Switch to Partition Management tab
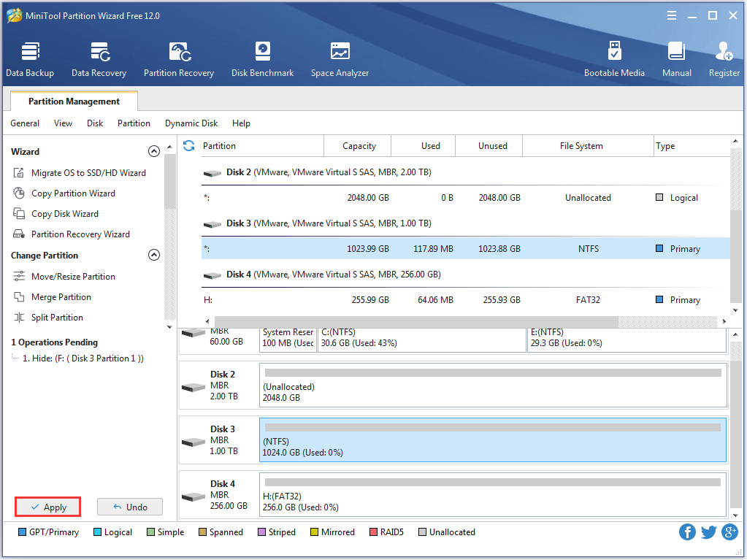747x560 pixels. (x=74, y=101)
